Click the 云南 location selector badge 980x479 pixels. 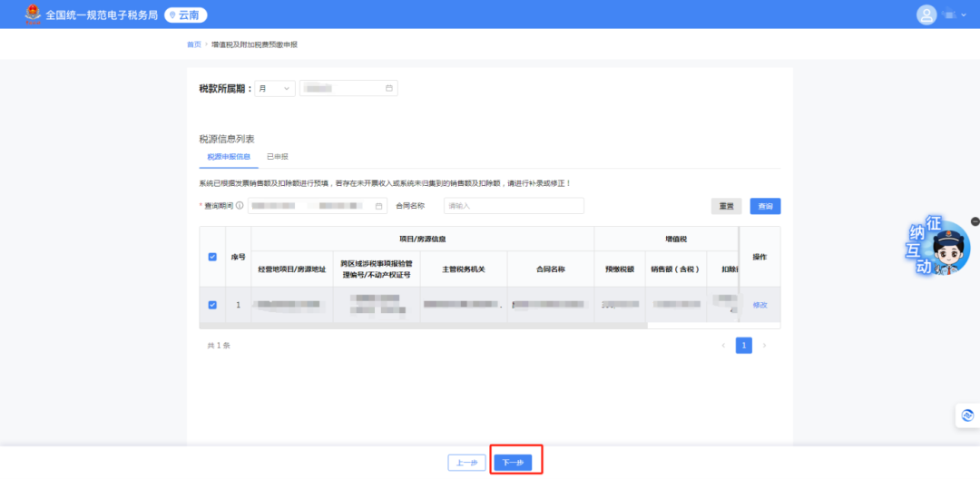coord(186,15)
